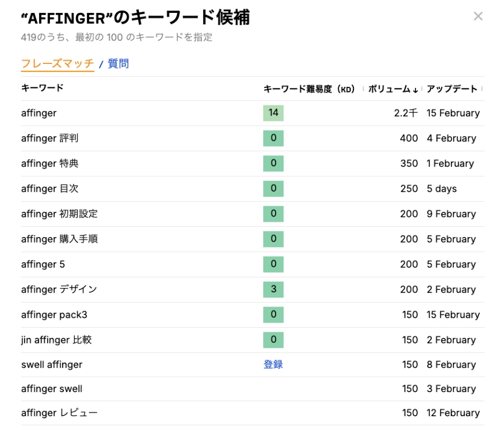
Task: Click the 登録 link in swell affinger row
Action: point(273,364)
